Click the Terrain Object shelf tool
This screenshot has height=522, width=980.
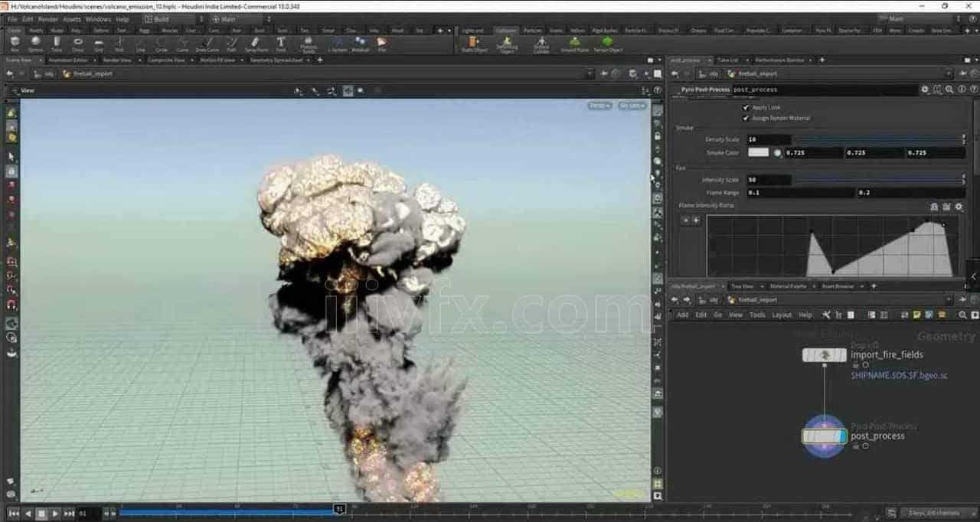pos(608,44)
